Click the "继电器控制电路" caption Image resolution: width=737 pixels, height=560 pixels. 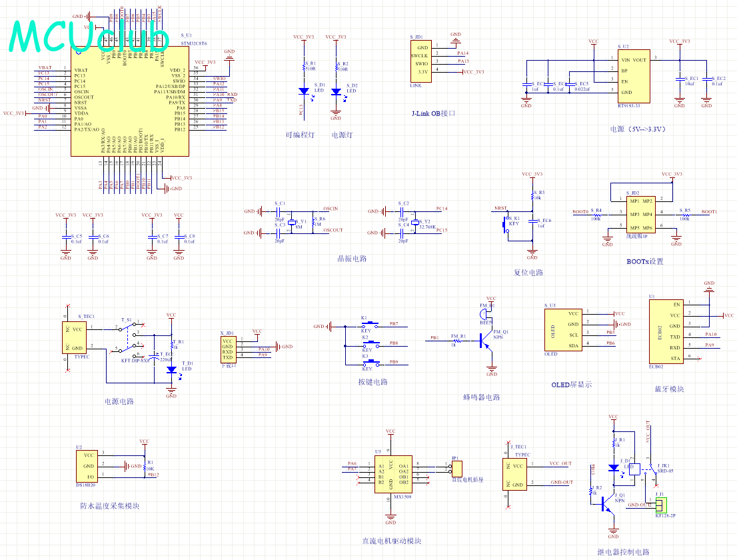click(623, 552)
